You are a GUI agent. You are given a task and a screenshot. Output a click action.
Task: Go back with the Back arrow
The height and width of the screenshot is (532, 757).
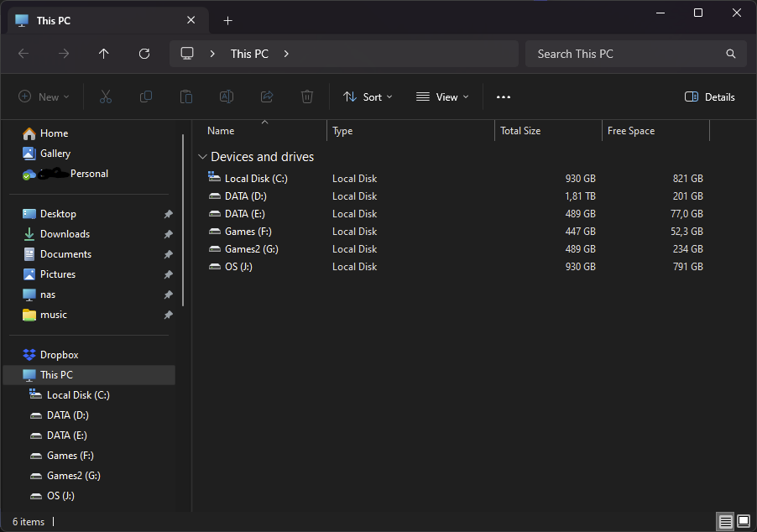coord(23,54)
